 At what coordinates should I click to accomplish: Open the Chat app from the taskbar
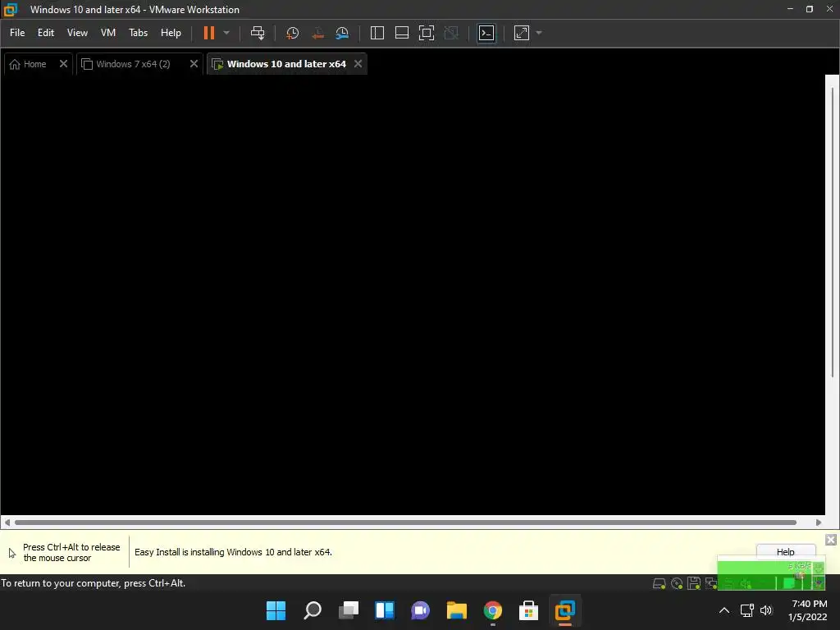421,610
